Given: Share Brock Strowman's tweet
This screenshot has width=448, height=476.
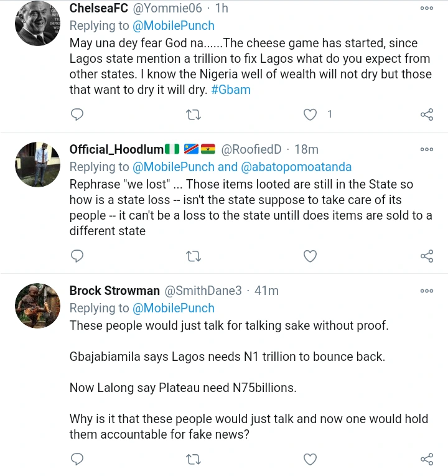Looking at the screenshot, I should pyautogui.click(x=427, y=459).
